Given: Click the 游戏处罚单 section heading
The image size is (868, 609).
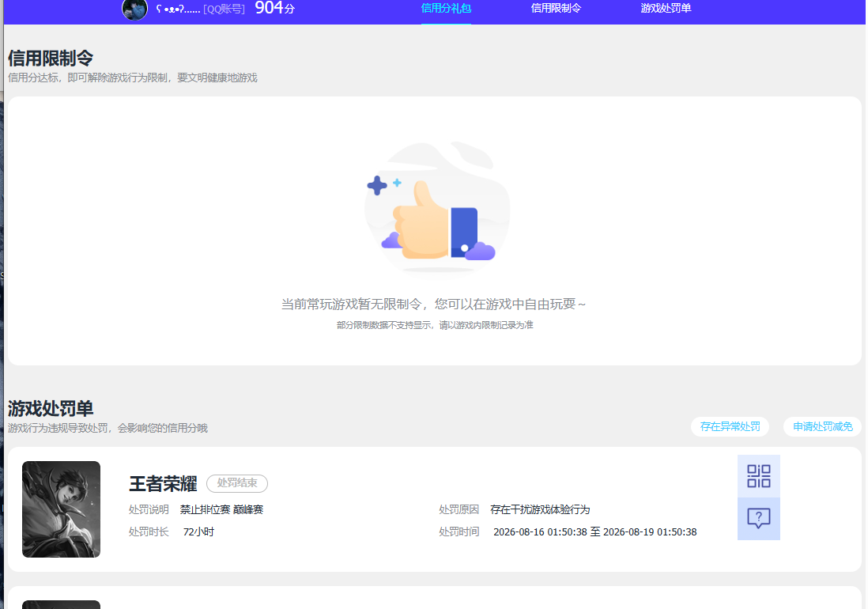Looking at the screenshot, I should click(51, 409).
